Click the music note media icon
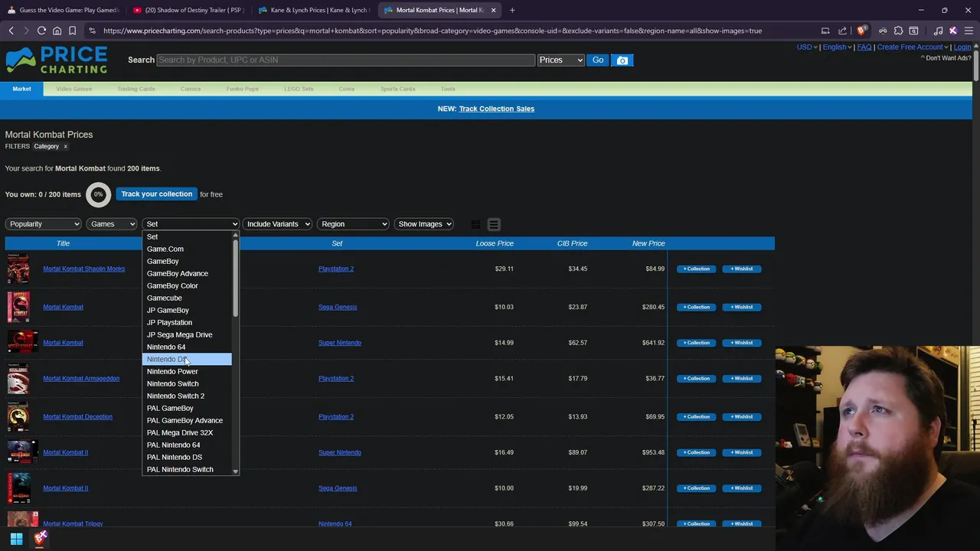Screen dimensions: 980x551 point(938,31)
